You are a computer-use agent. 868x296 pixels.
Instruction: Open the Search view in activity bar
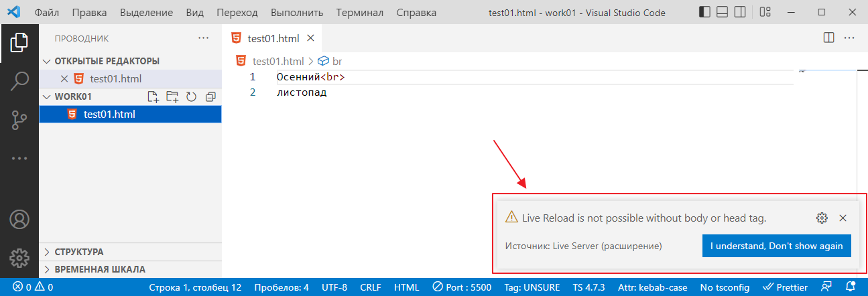pyautogui.click(x=19, y=81)
